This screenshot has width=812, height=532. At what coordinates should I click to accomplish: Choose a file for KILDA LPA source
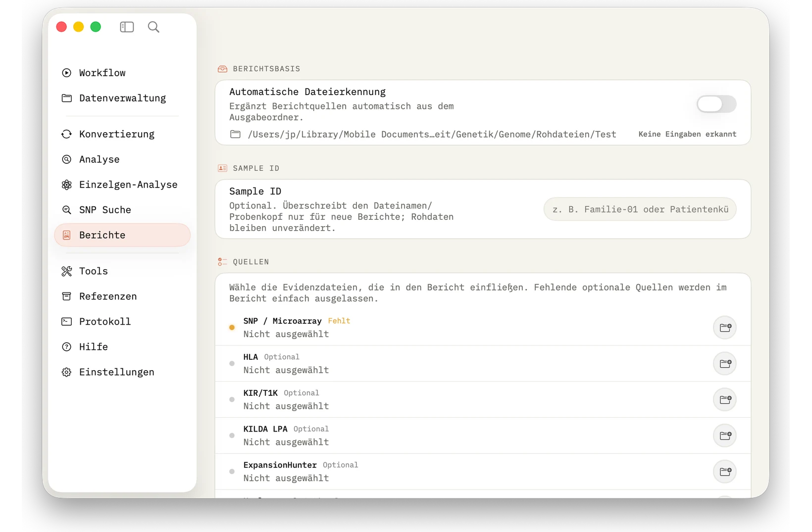point(725,435)
